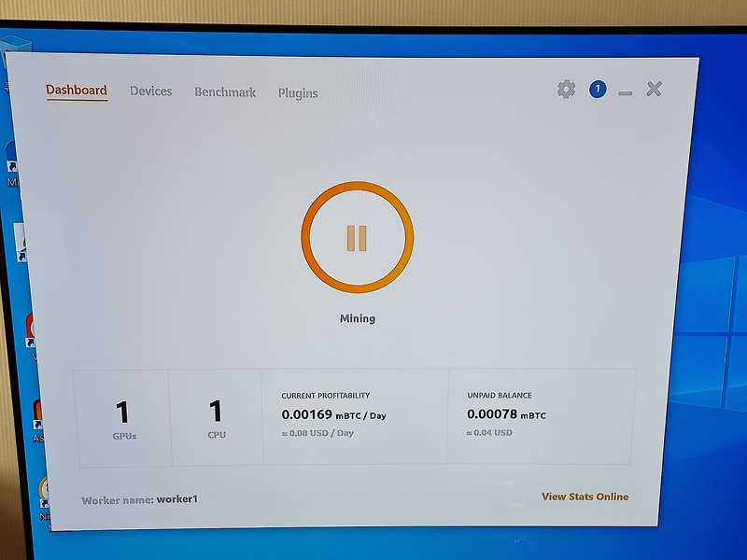The image size is (747, 560).
Task: Close the NiceHash Miner window
Action: pyautogui.click(x=655, y=89)
